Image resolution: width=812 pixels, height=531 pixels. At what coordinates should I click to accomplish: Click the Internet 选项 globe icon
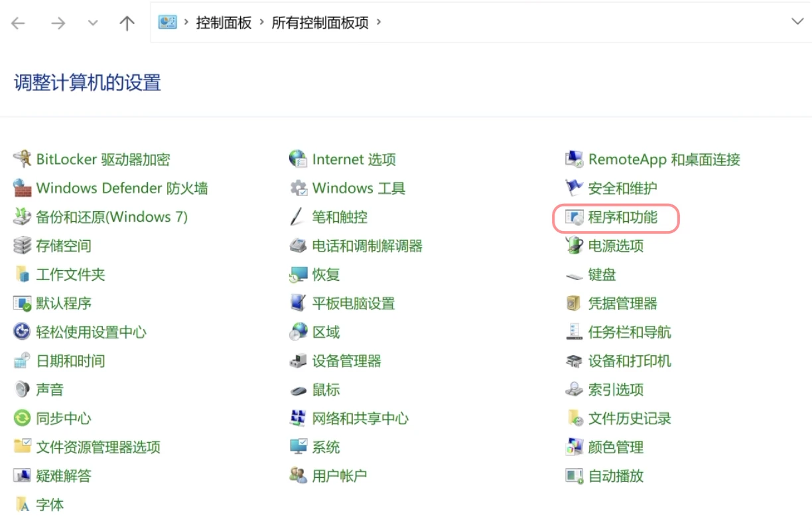pyautogui.click(x=299, y=159)
